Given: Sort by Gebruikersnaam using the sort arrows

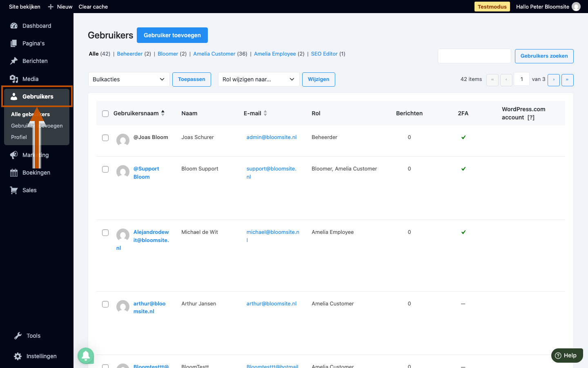Looking at the screenshot, I should pyautogui.click(x=163, y=113).
